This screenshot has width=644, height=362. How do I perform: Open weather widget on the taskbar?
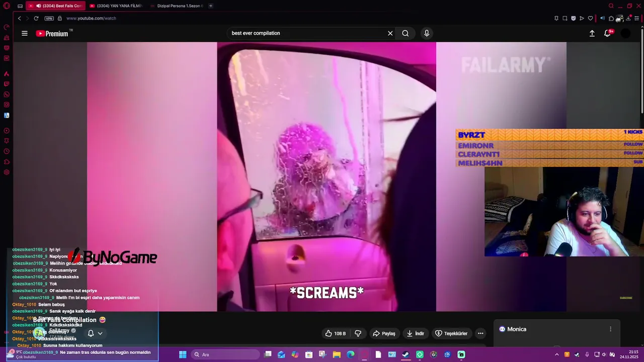pos(20,354)
